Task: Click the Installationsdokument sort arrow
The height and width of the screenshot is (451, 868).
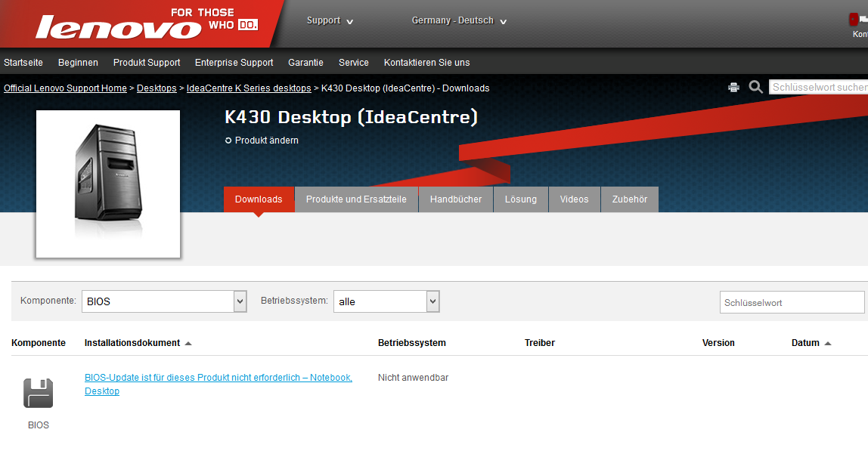Action: click(188, 344)
